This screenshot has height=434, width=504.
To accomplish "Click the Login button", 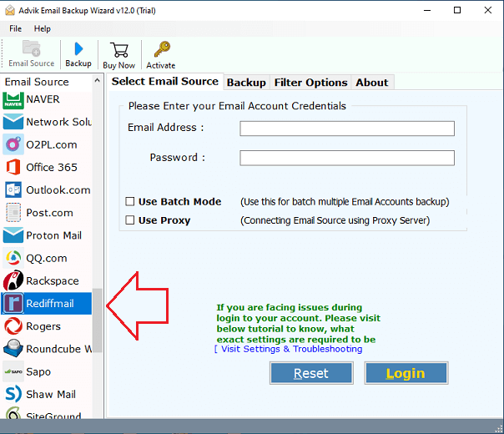I will click(406, 373).
